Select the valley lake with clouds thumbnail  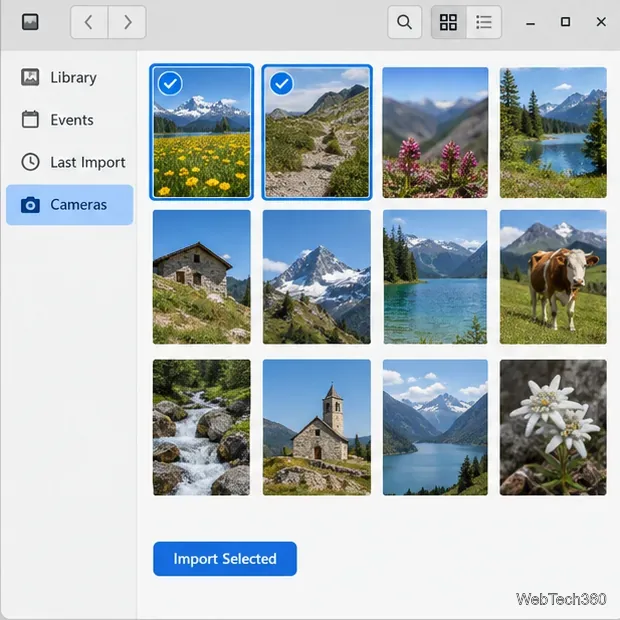(x=435, y=427)
